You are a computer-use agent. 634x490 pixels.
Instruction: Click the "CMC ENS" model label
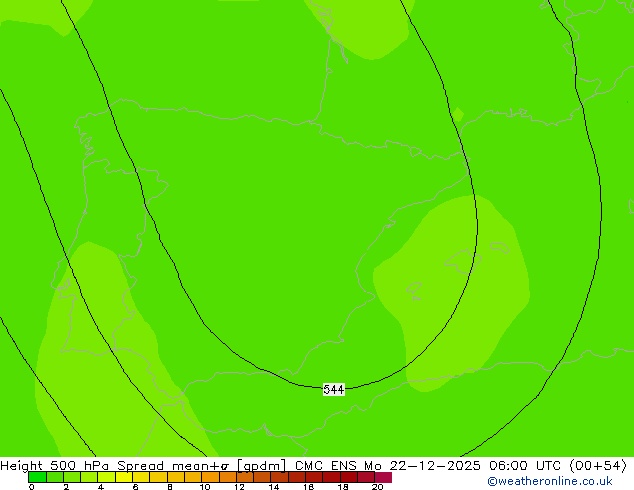[x=326, y=466]
